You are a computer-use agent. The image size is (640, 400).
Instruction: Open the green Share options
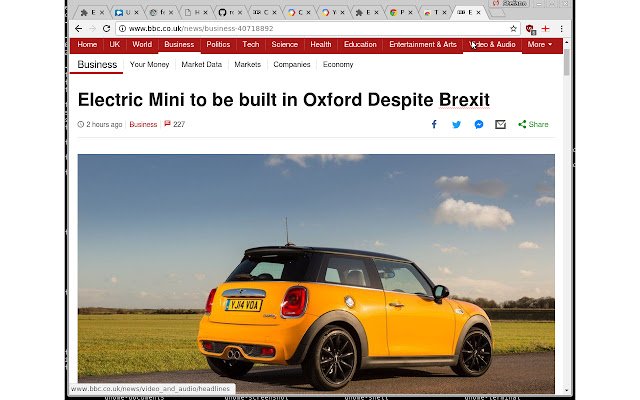533,124
